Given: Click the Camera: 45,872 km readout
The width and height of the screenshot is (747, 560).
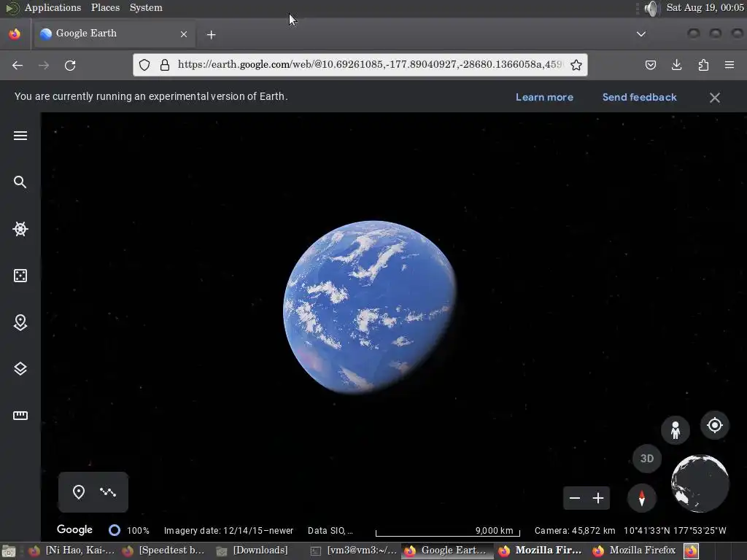Looking at the screenshot, I should click(x=575, y=531).
